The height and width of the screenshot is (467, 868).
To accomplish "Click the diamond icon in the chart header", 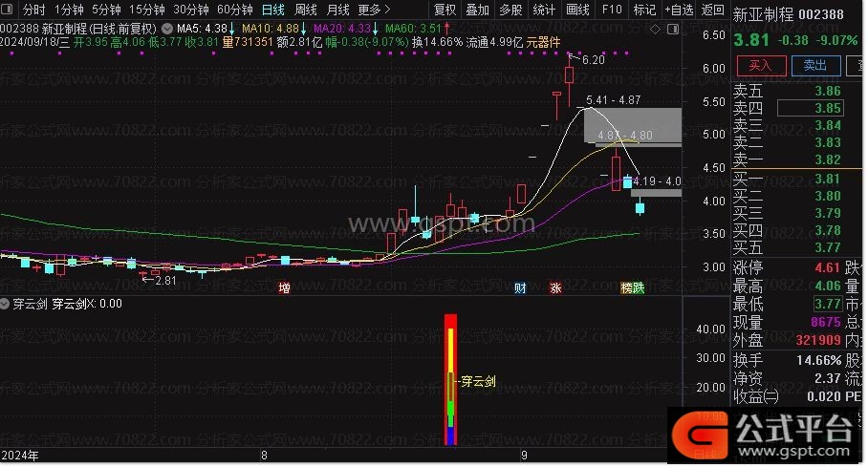I will pos(655,30).
